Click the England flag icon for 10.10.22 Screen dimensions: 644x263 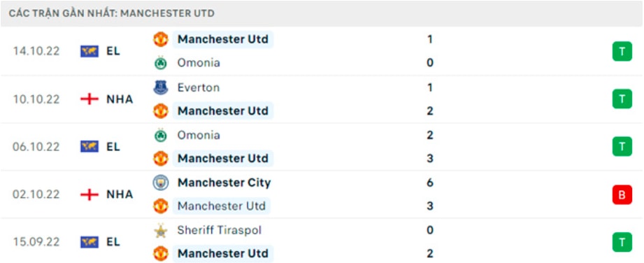[x=90, y=99]
